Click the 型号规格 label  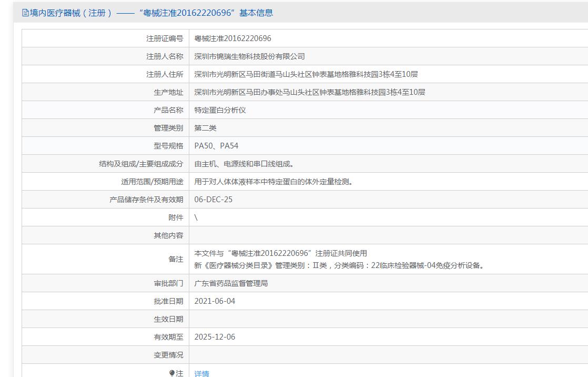(x=168, y=146)
